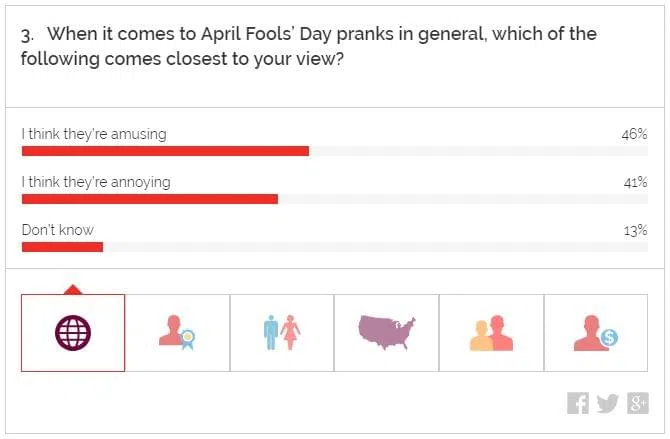The height and width of the screenshot is (439, 670).
Task: Click the 'I think they're annoying' label
Action: click(x=96, y=182)
